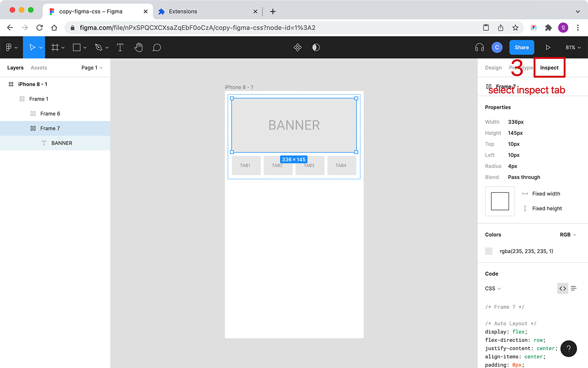Open the Assets tab in left panel

[39, 67]
